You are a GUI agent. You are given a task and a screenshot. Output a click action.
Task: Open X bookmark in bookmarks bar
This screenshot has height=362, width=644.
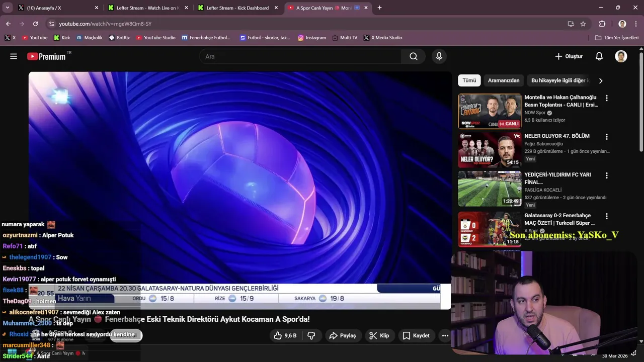pyautogui.click(x=10, y=38)
